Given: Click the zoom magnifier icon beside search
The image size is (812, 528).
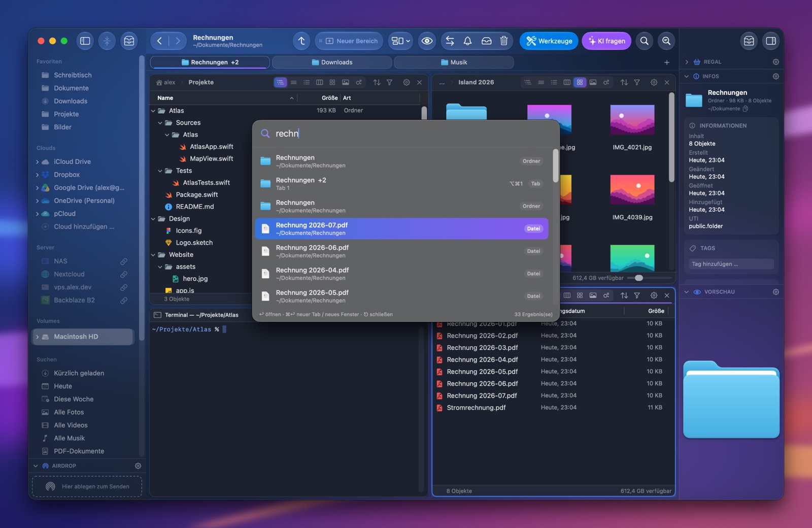Looking at the screenshot, I should pos(666,41).
